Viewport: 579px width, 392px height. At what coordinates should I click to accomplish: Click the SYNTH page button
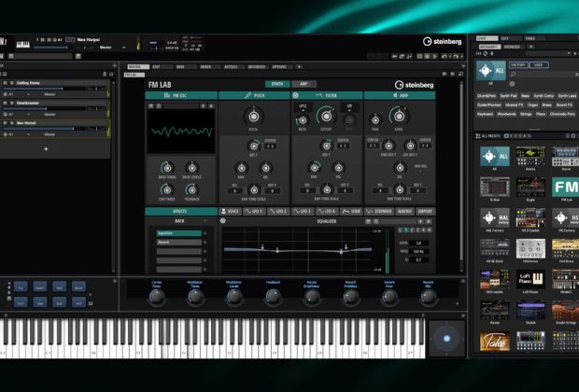pyautogui.click(x=277, y=84)
